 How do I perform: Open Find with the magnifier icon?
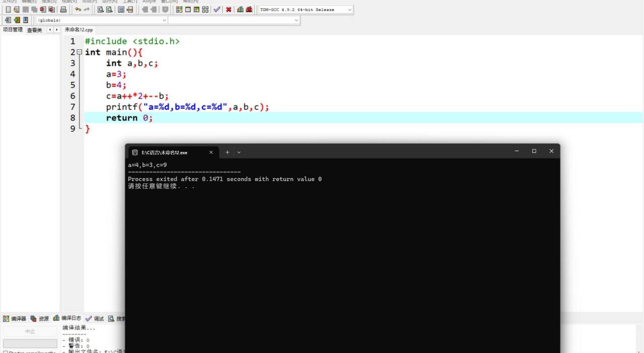101,10
